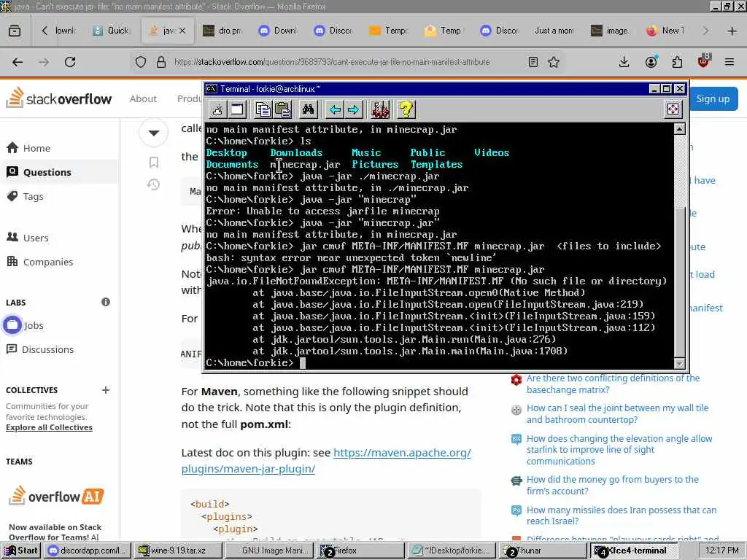747x560 pixels.
Task: Click the paste icon in terminal toolbar
Action: (x=282, y=109)
